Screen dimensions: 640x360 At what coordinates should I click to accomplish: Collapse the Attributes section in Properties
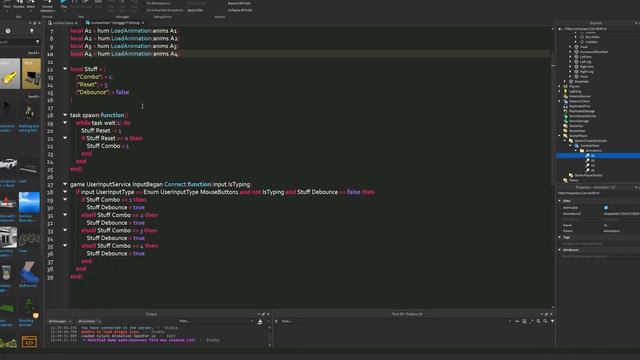coord(560,250)
